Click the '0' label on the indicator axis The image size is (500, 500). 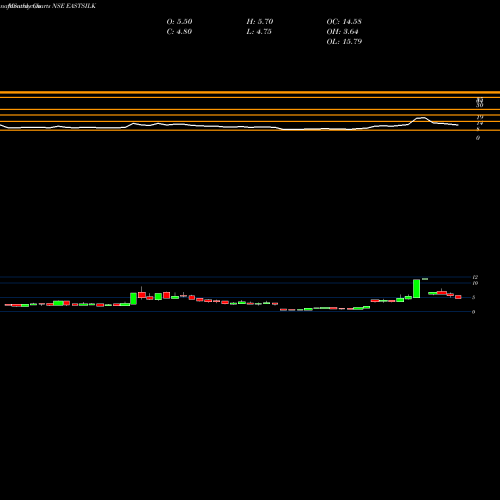[478, 138]
